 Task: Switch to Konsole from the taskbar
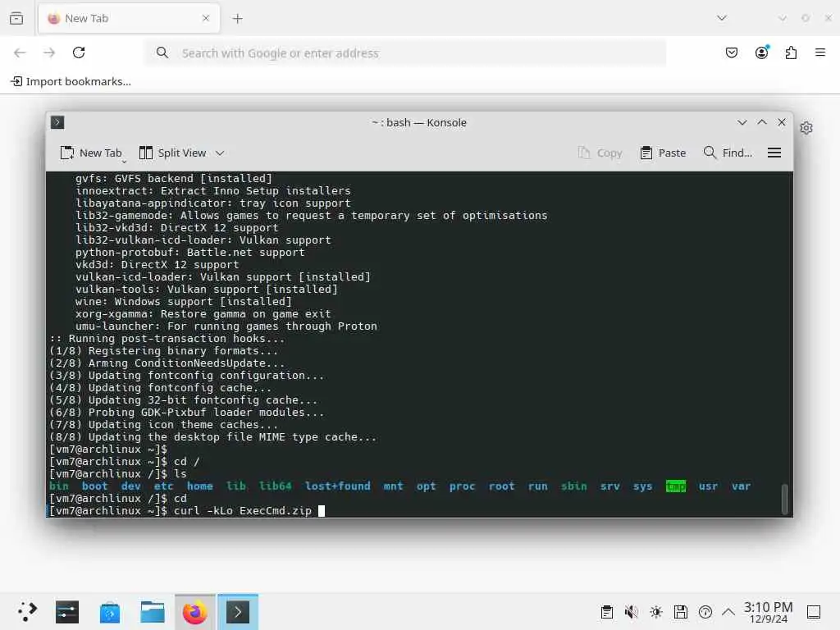238,612
